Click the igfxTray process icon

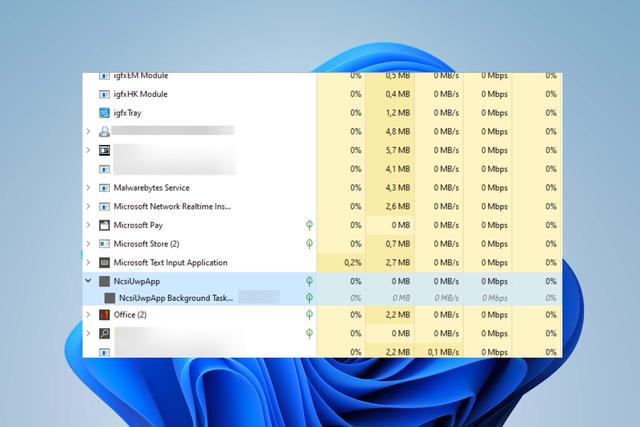pyautogui.click(x=104, y=113)
